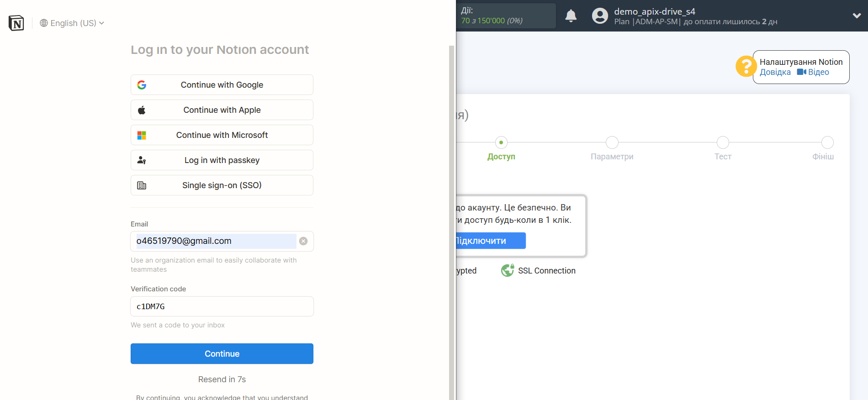Image resolution: width=868 pixels, height=400 pixels.
Task: Select the Параметри step
Action: tap(612, 149)
